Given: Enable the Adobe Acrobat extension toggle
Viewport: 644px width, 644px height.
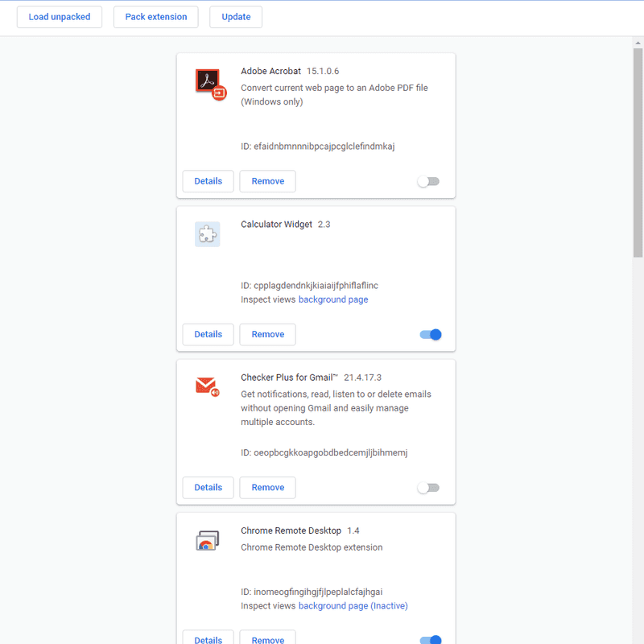Looking at the screenshot, I should pos(428,181).
